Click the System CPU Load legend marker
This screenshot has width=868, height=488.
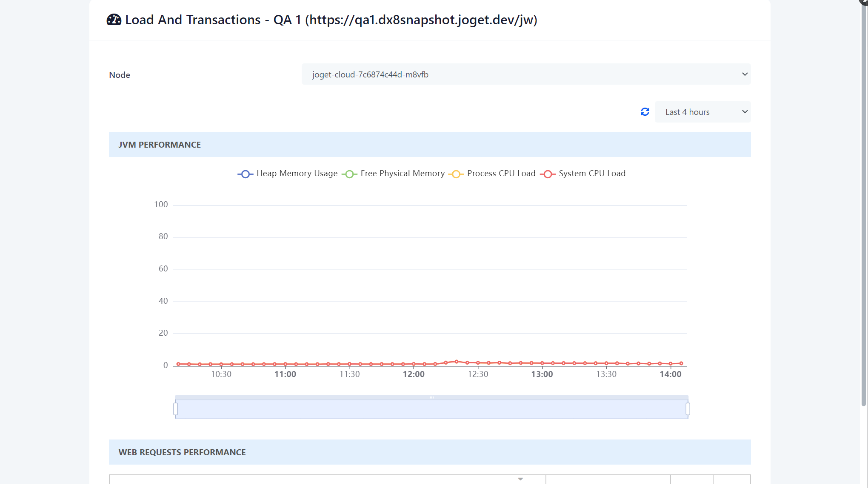pyautogui.click(x=548, y=174)
